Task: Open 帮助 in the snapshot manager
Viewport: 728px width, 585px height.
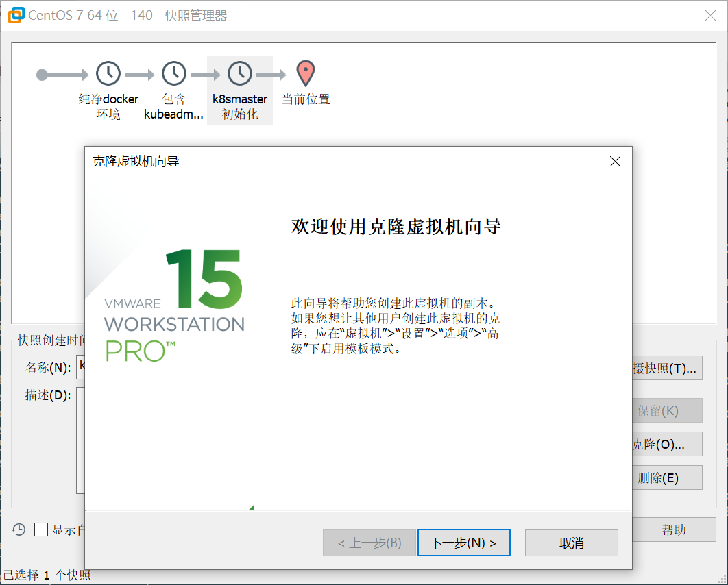Action: [673, 530]
